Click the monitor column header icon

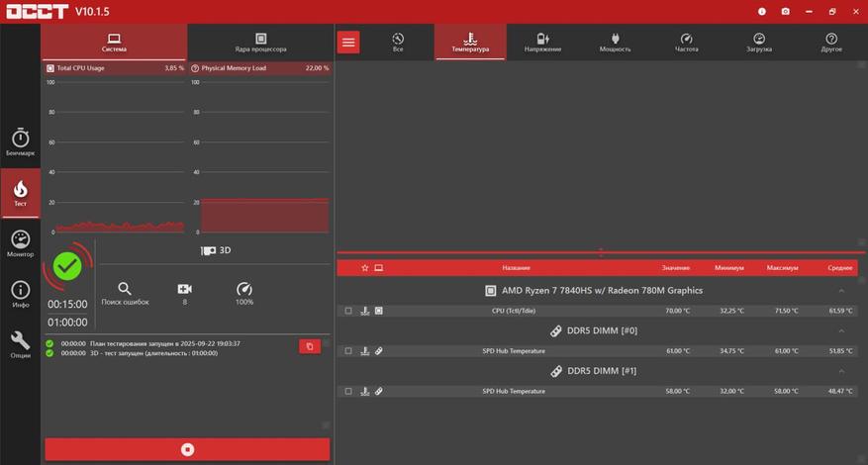tap(379, 268)
